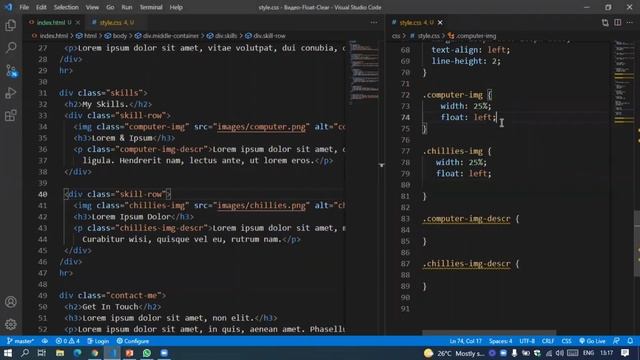This screenshot has width=640, height=360.
Task: Open the View menu
Action: [x=92, y=7]
